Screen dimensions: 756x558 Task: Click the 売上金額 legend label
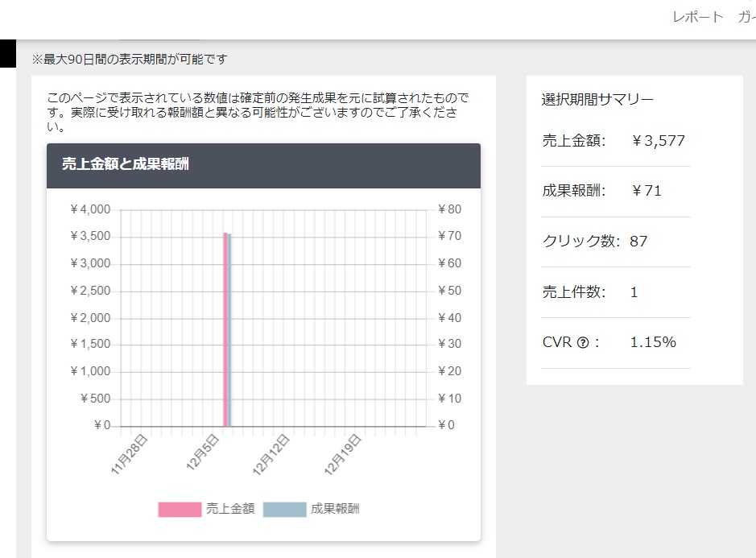[230, 509]
